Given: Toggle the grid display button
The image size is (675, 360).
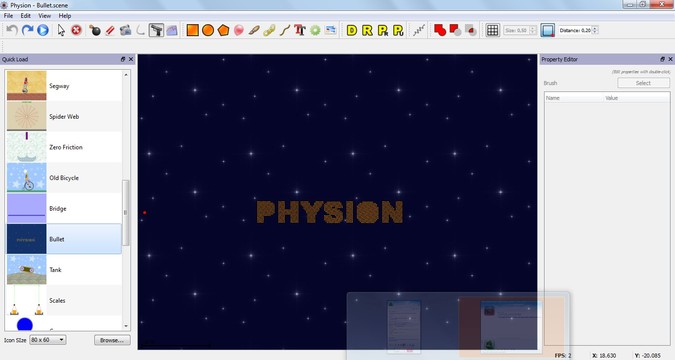Looking at the screenshot, I should 492,30.
